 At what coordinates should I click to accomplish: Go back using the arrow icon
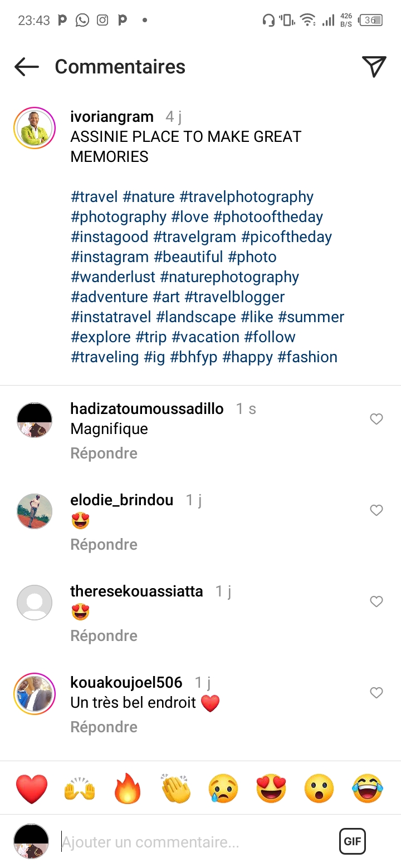[27, 67]
